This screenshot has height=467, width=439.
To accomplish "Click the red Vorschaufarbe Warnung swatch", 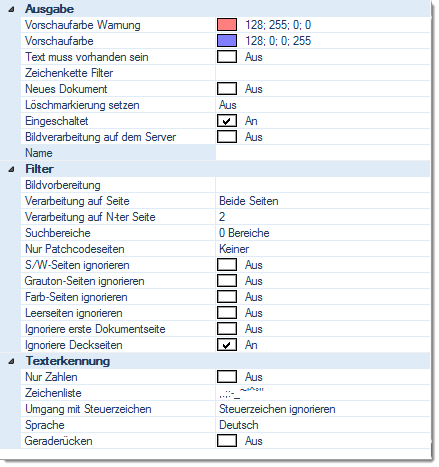I will (227, 25).
